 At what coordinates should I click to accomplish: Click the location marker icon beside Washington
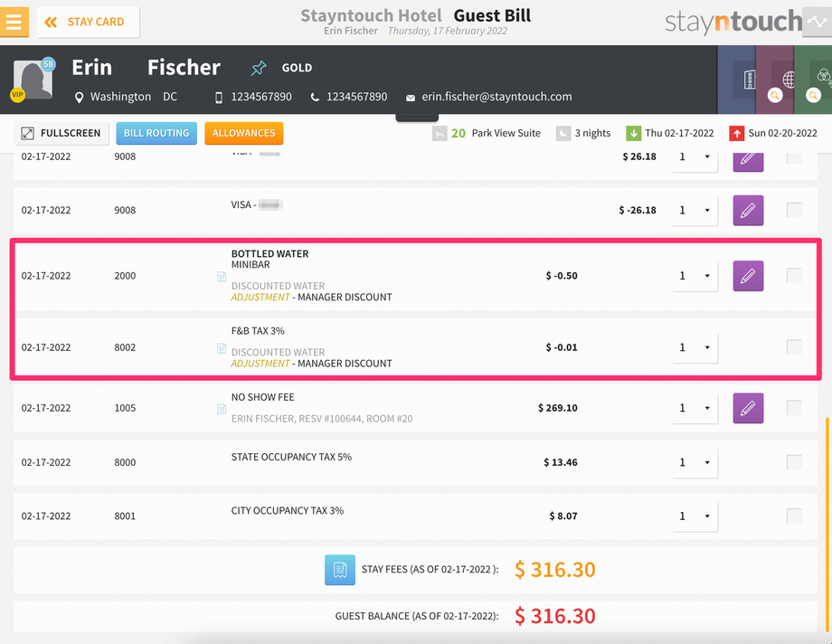coord(79,97)
